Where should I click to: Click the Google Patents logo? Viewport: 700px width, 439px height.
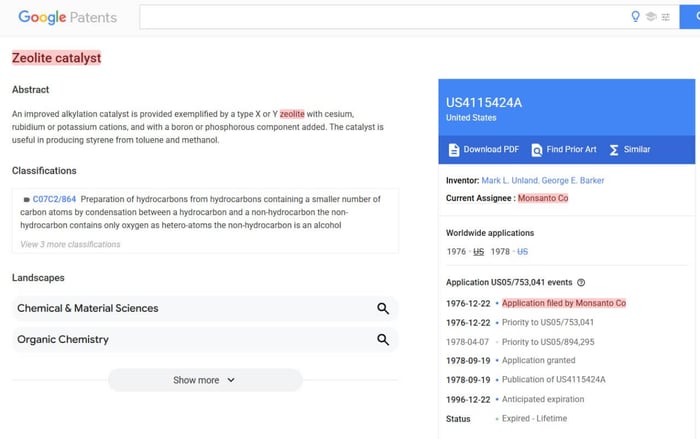(67, 17)
